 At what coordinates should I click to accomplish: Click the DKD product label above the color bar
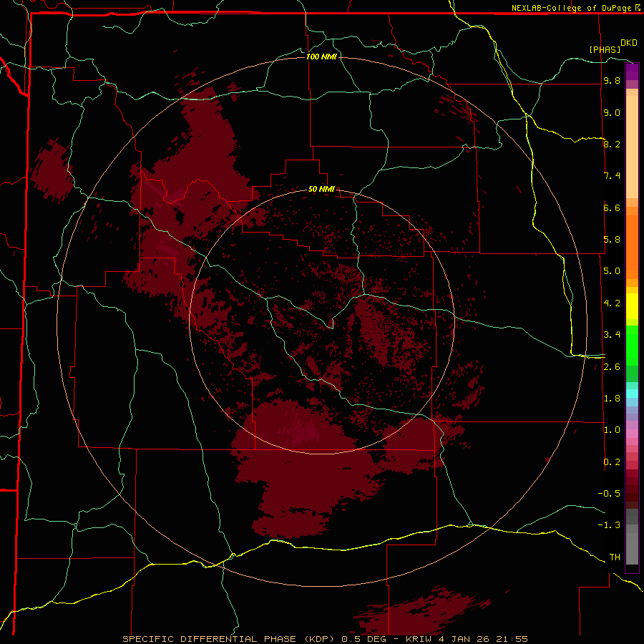[628, 42]
